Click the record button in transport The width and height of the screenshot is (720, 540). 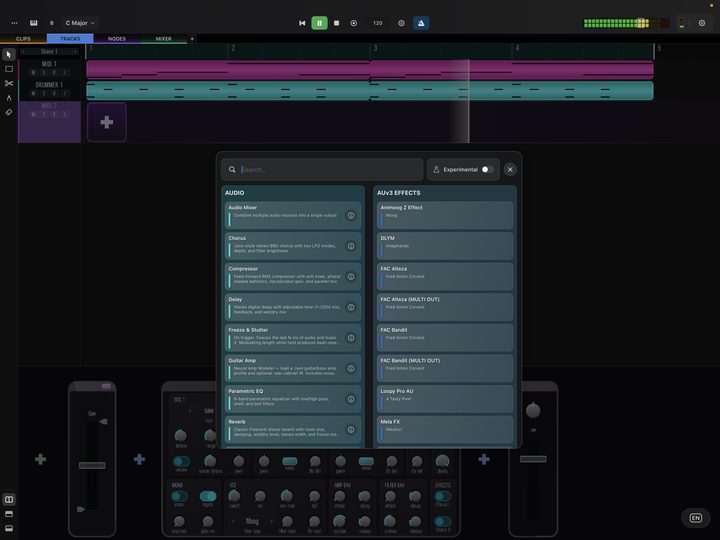coord(354,23)
